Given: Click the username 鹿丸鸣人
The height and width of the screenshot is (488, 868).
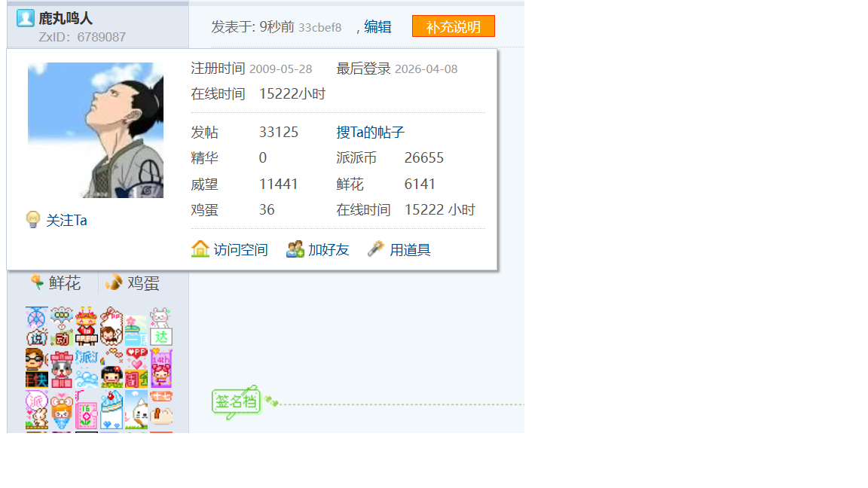Looking at the screenshot, I should [x=66, y=18].
